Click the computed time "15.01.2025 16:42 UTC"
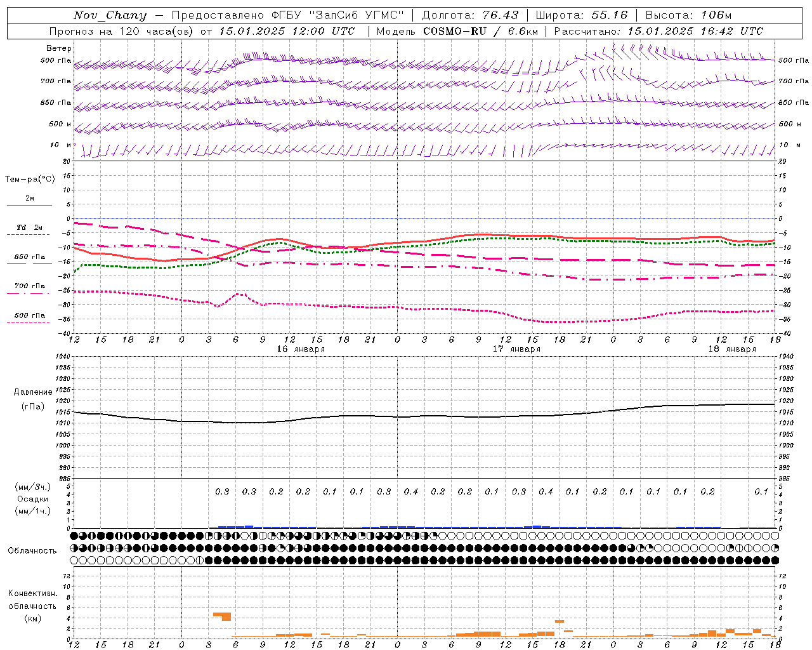The width and height of the screenshot is (812, 650). click(695, 31)
